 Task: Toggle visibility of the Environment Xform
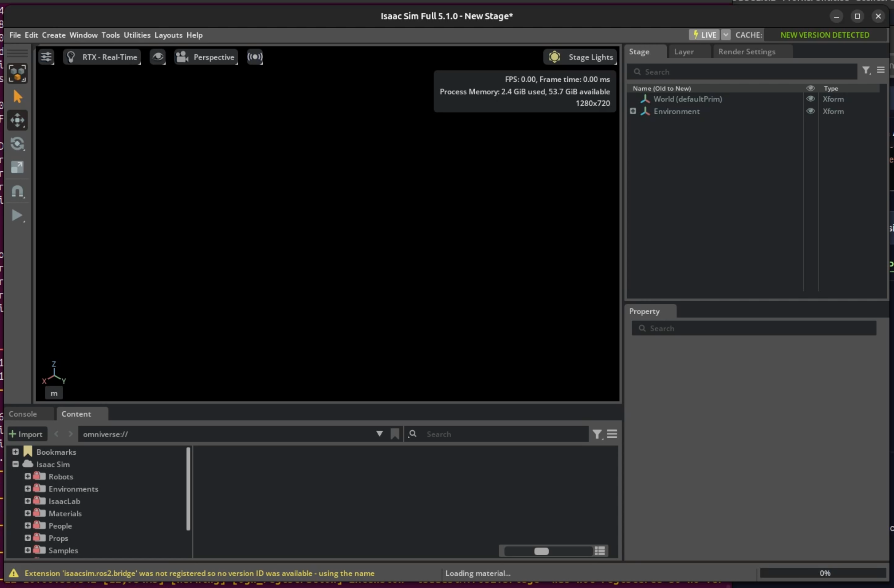pos(811,111)
